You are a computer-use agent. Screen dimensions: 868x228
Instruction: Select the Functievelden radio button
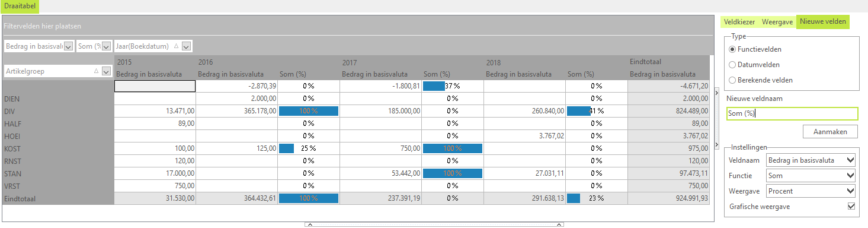coord(732,49)
